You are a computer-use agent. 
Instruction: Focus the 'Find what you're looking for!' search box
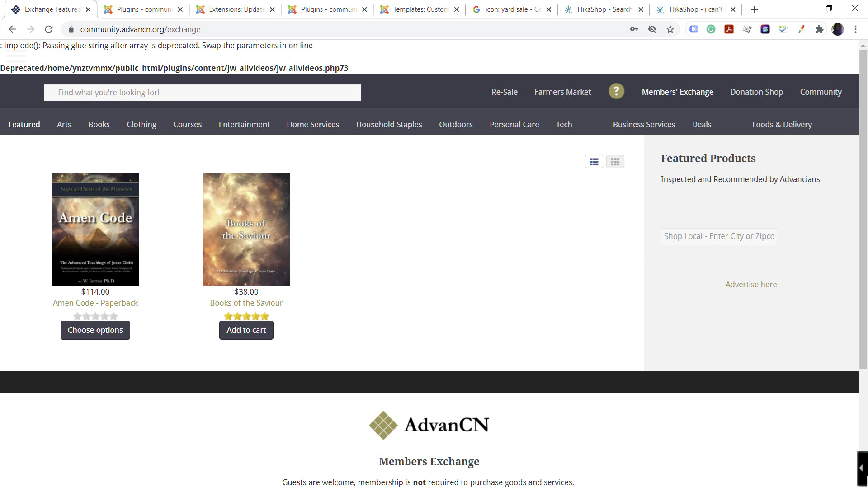tap(203, 93)
